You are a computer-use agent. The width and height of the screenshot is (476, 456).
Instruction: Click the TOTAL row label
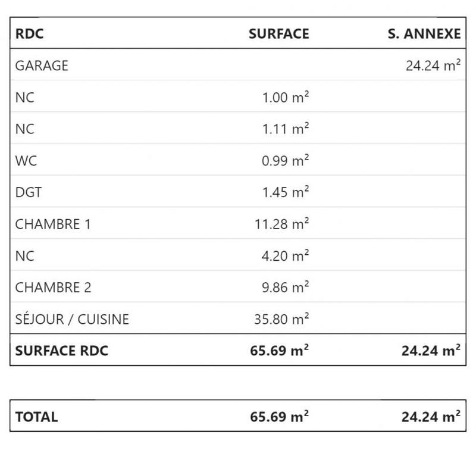pyautogui.click(x=36, y=417)
